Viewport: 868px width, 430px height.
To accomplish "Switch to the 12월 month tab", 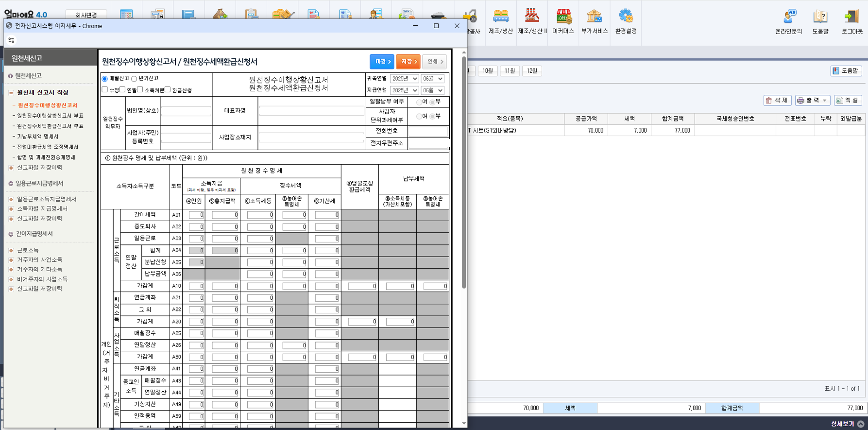I will [532, 71].
